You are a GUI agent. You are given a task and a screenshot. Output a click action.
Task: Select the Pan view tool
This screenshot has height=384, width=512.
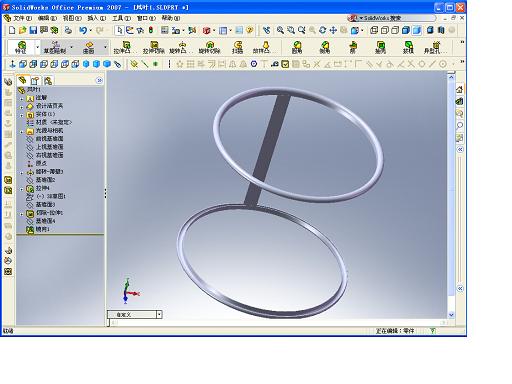coord(333,30)
